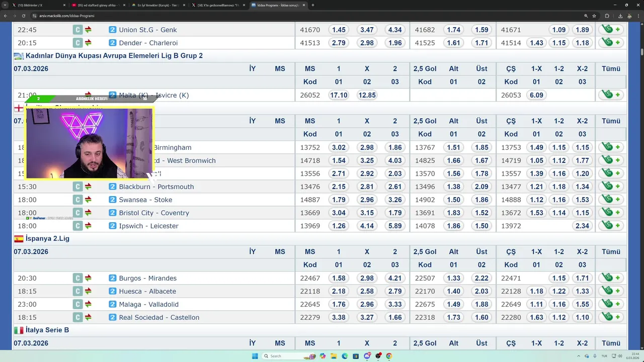Open the Bristol City - Coventry match link
644x362 pixels.
154,213
